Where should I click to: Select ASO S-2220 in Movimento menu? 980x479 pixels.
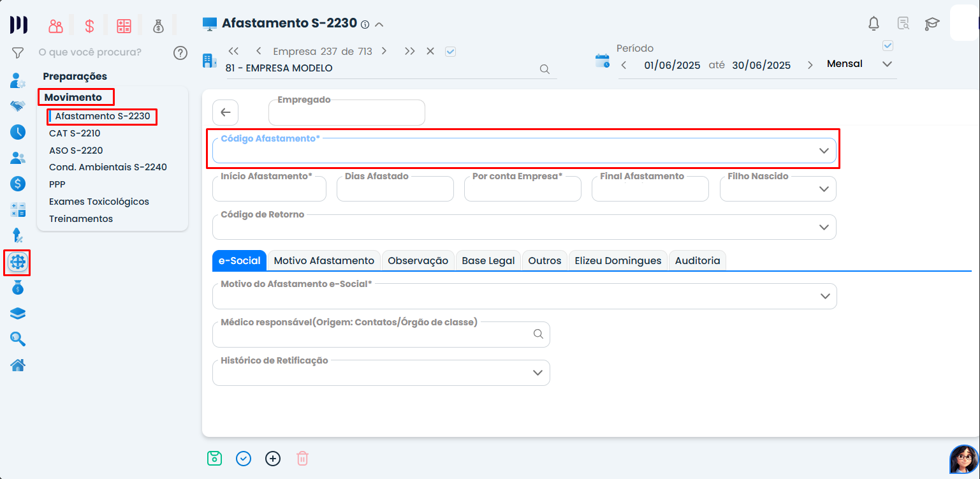(76, 151)
